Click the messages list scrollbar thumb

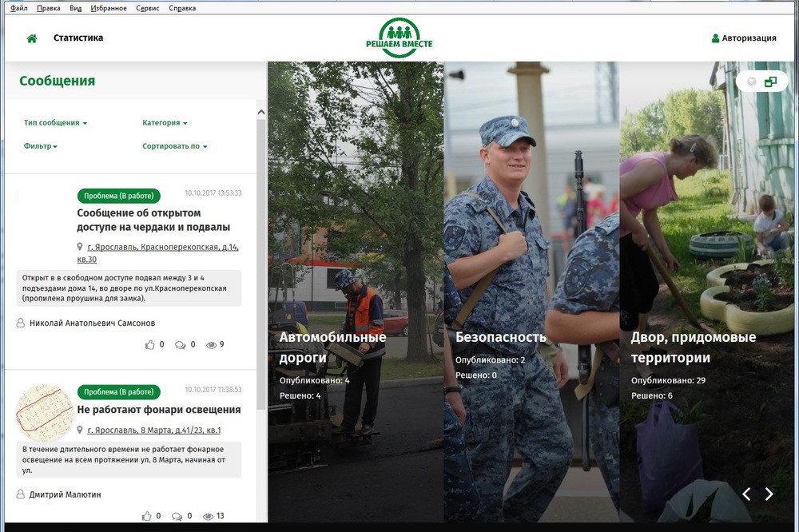click(261, 264)
